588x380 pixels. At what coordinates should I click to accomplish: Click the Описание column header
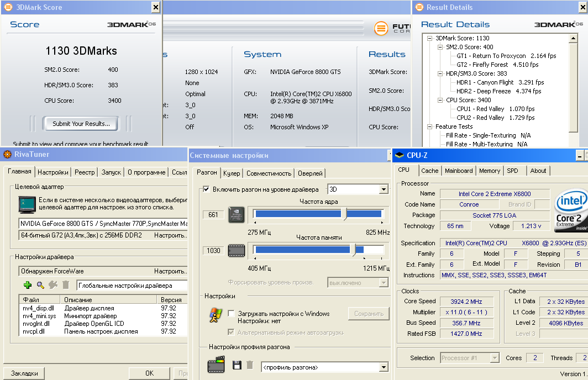[x=108, y=300]
